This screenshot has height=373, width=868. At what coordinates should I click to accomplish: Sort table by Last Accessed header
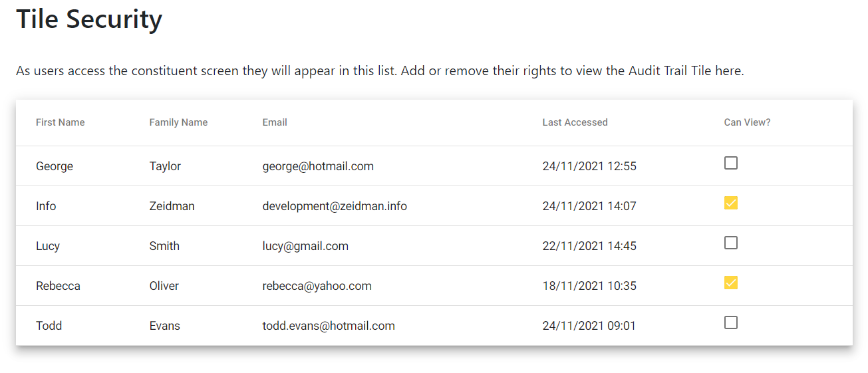575,122
